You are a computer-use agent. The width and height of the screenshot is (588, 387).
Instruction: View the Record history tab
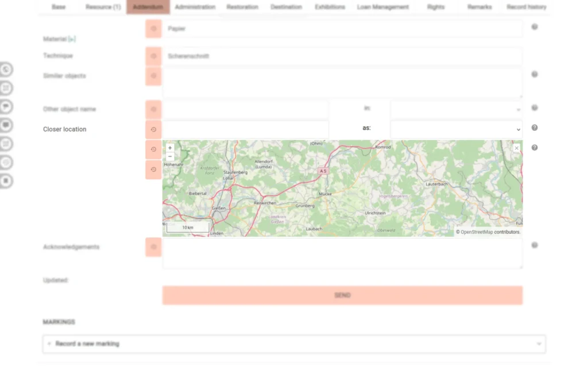pyautogui.click(x=526, y=7)
